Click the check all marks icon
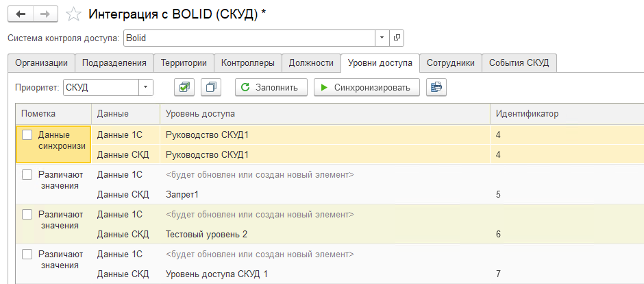The width and height of the screenshot is (644, 284). (x=184, y=87)
